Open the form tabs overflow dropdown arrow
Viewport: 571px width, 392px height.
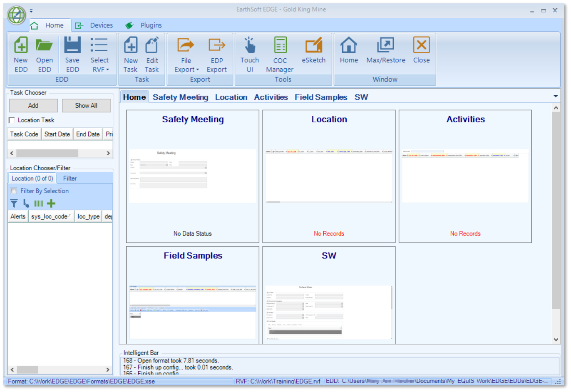coord(556,96)
